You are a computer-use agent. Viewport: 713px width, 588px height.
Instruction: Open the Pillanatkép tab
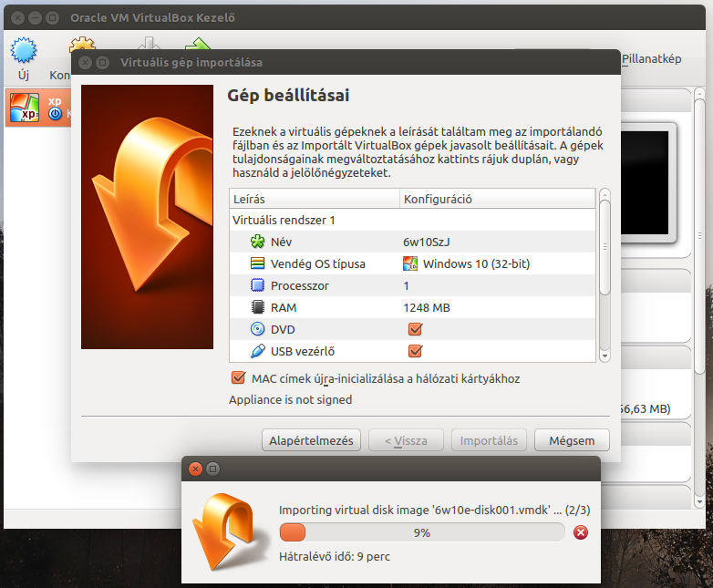pos(651,59)
